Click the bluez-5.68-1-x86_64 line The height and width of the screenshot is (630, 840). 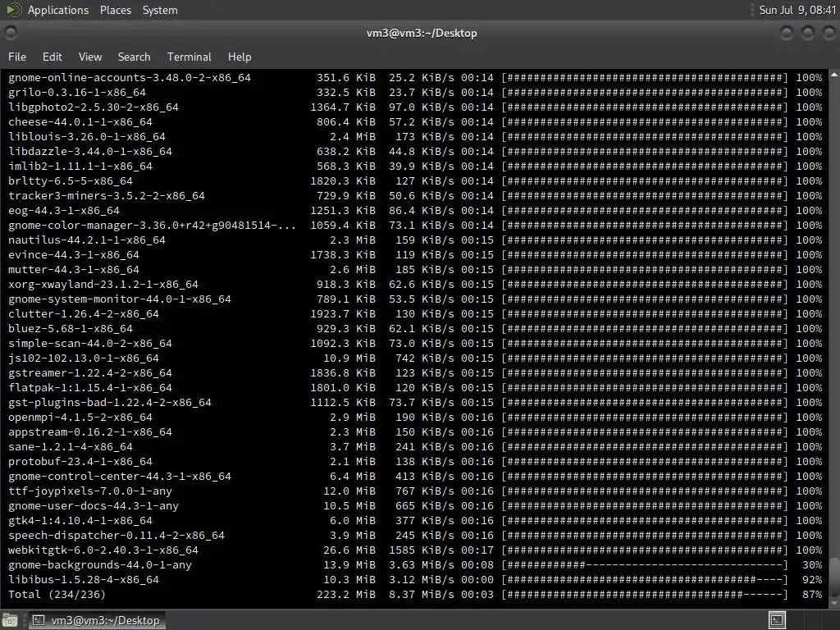click(415, 329)
